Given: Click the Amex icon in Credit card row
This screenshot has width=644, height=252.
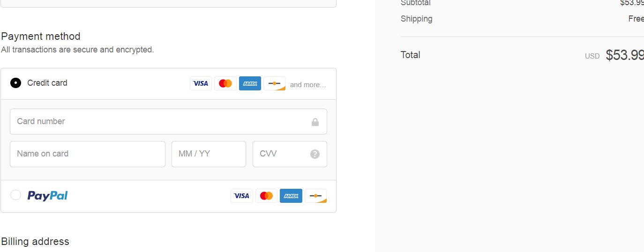Looking at the screenshot, I should pos(250,83).
